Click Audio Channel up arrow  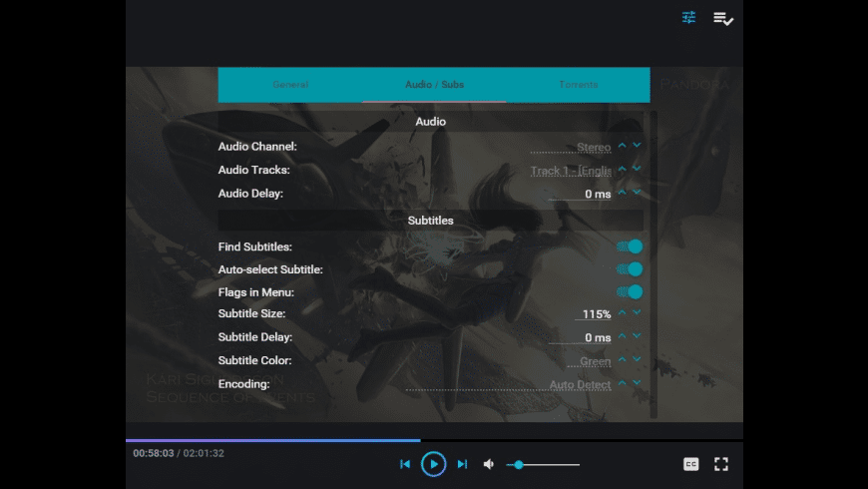coord(623,145)
